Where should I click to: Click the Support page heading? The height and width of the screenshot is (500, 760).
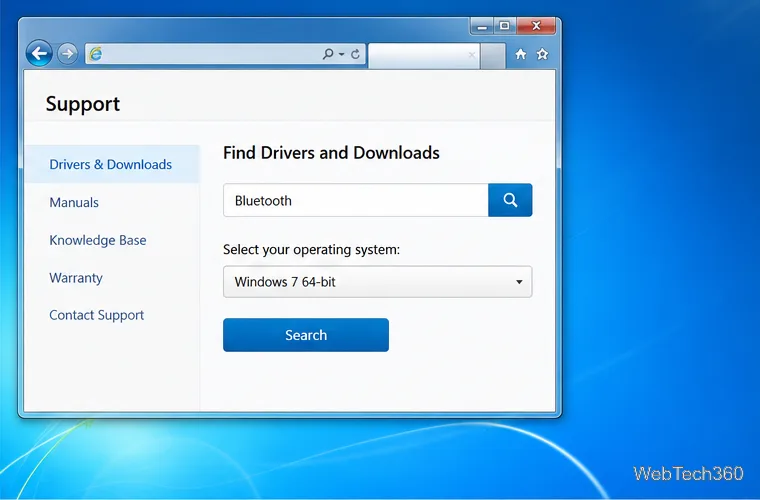coord(83,104)
